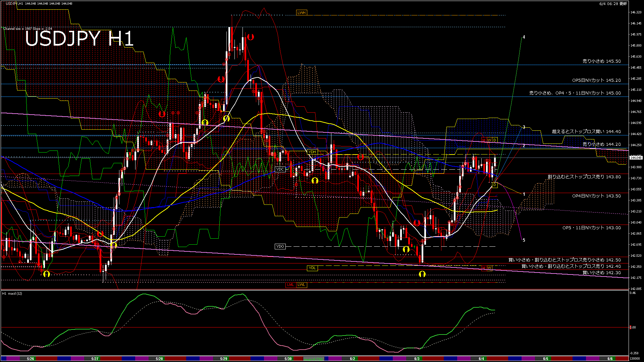Click the LWH level label
This screenshot has width=644, height=362.
pyautogui.click(x=301, y=13)
